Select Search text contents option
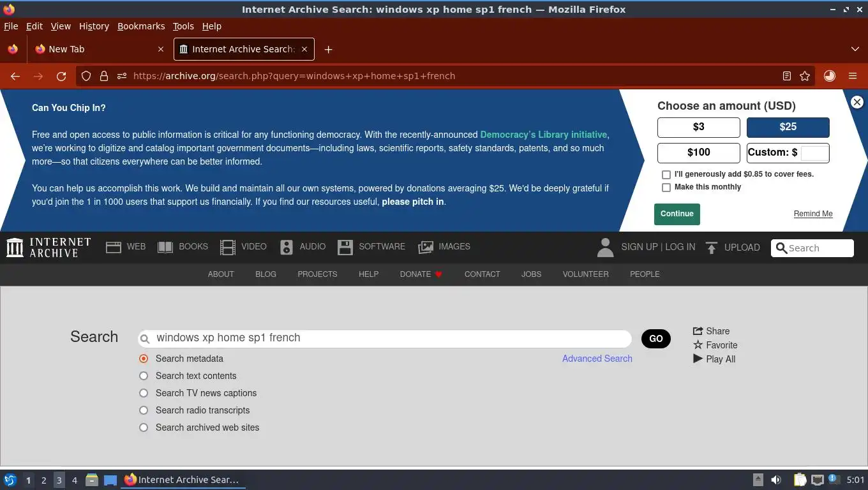This screenshot has width=868, height=490. 144,376
